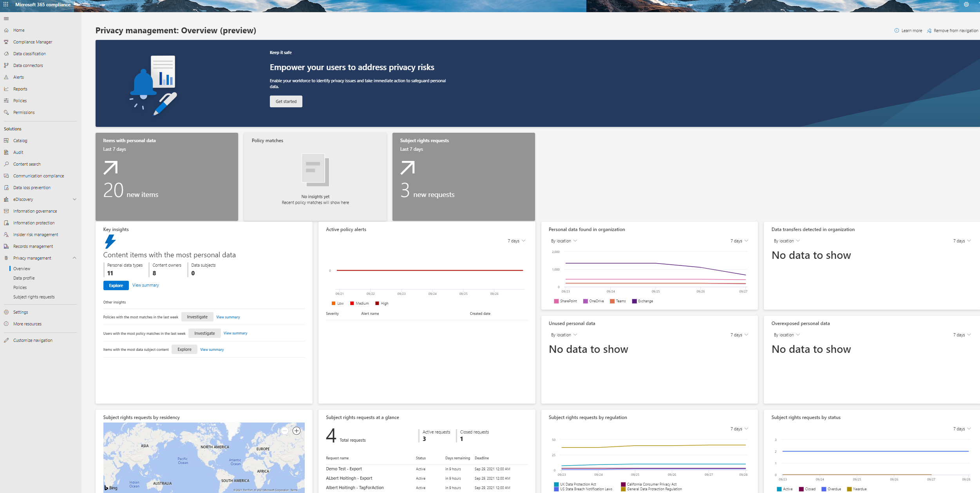Viewport: 980px width, 493px height.
Task: Click the Customize navigation pencil icon
Action: click(6, 340)
